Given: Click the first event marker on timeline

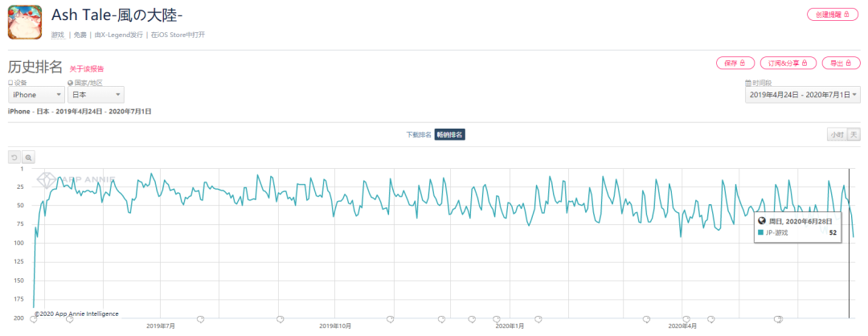Looking at the screenshot, I should click(x=33, y=319).
